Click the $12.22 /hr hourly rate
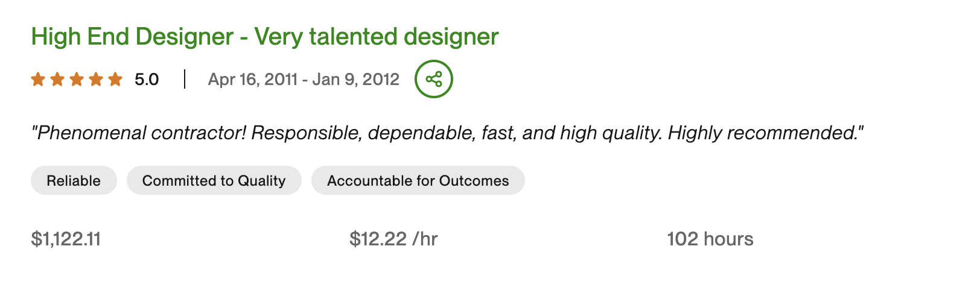The image size is (980, 293). 393,239
